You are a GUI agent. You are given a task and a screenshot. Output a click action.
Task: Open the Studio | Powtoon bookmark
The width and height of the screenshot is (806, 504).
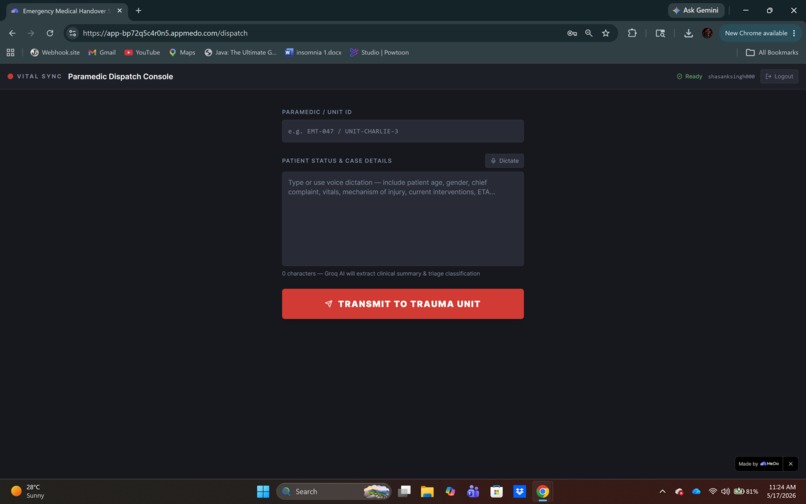379,52
